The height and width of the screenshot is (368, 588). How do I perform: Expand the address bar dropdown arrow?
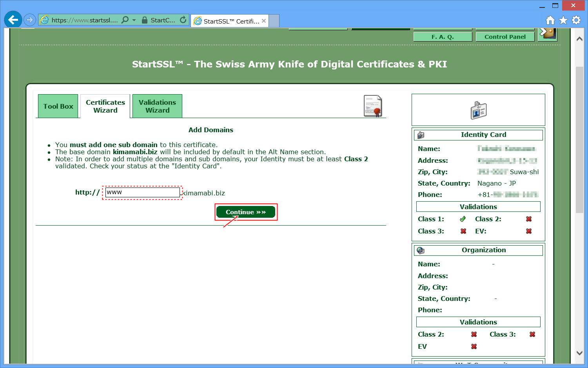pyautogui.click(x=134, y=20)
